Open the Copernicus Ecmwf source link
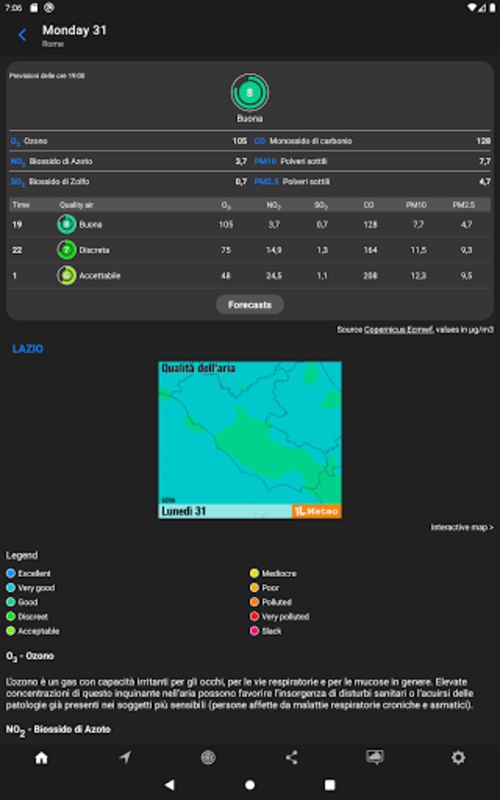Screen dimensions: 500x800 (398, 330)
